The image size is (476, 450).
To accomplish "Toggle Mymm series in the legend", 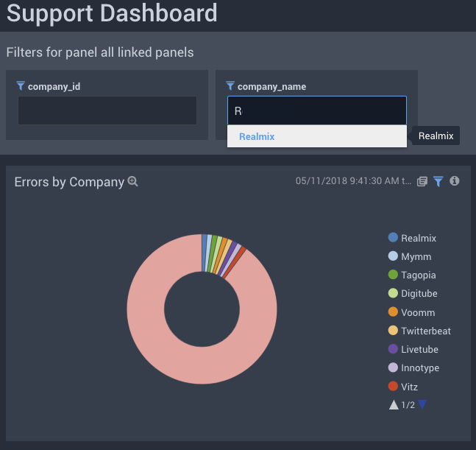I will (410, 256).
